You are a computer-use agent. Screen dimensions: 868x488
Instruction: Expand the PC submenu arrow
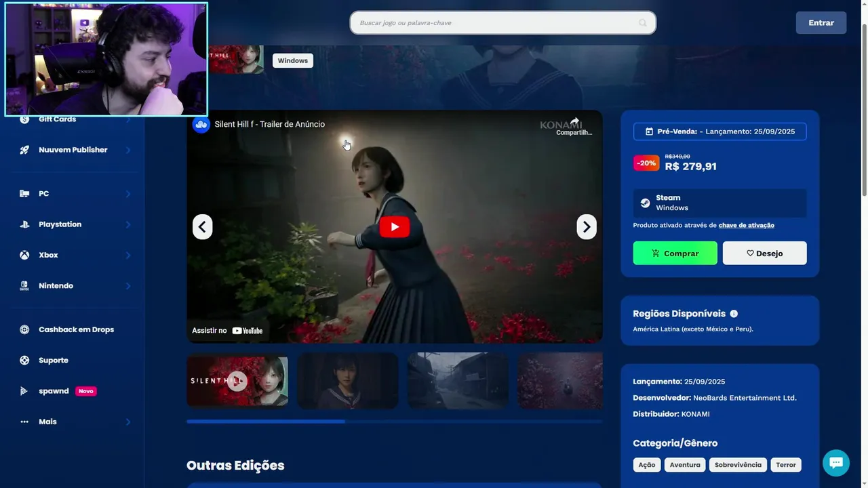pos(127,194)
